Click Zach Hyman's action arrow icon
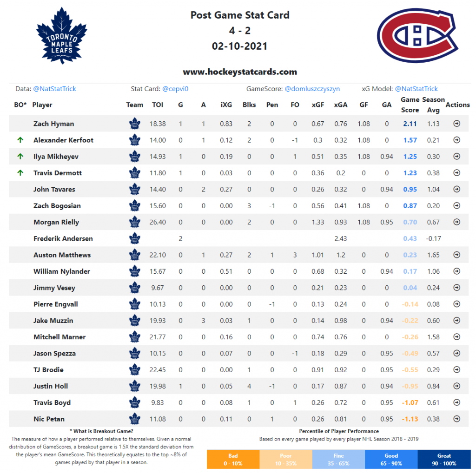Screen dimensions: 476x474 [456, 124]
